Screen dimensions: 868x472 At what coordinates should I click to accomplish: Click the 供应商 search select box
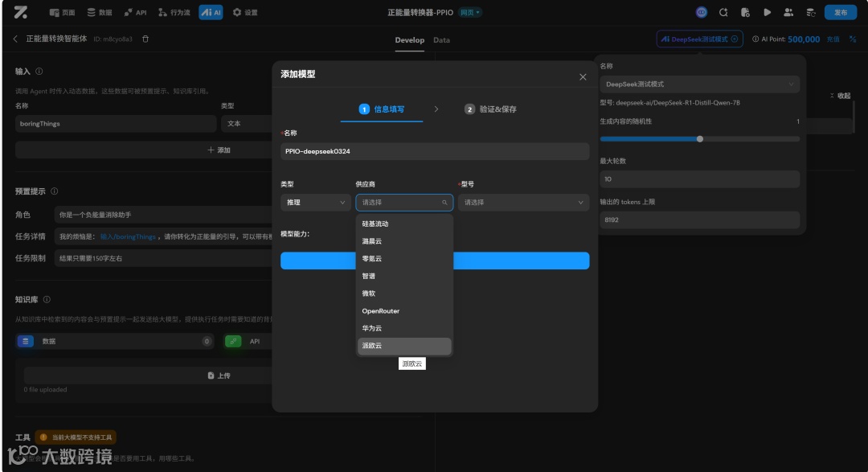click(404, 202)
